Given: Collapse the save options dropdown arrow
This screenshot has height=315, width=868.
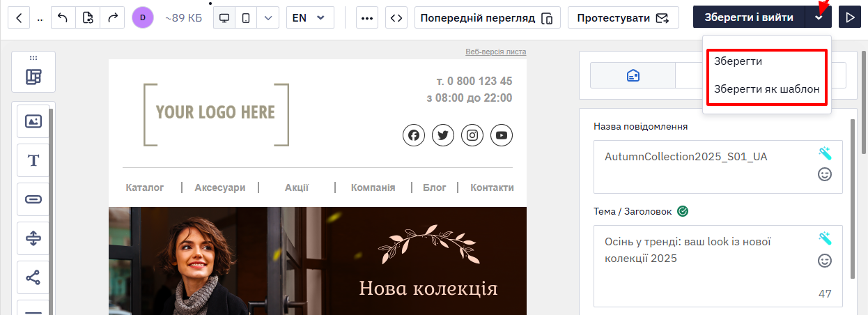Looking at the screenshot, I should 819,17.
